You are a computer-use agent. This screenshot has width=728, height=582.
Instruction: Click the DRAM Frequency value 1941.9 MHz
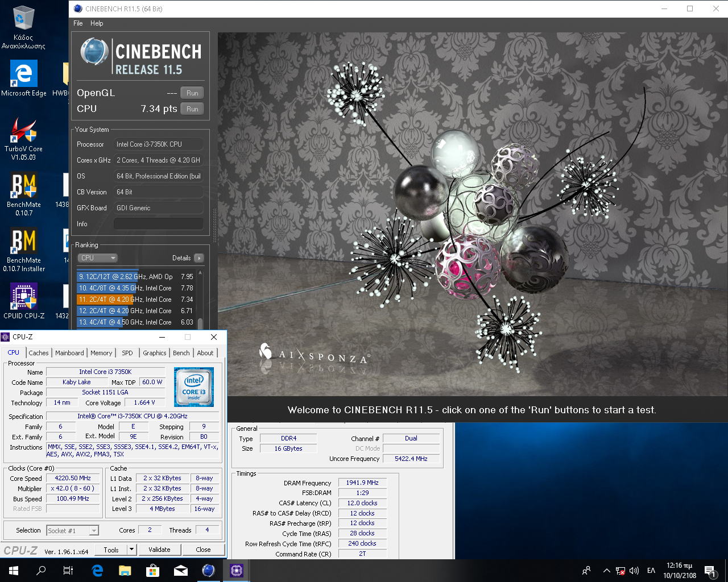pyautogui.click(x=362, y=483)
